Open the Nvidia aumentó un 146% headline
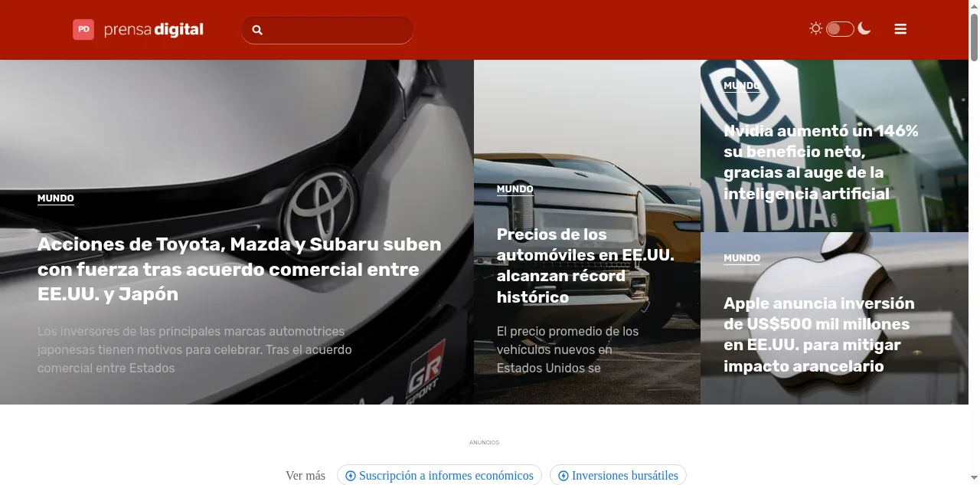This screenshot has width=980, height=485. [x=821, y=162]
